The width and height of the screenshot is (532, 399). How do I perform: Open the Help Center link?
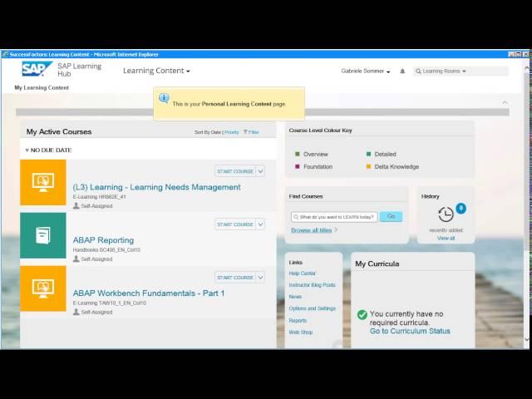[303, 273]
